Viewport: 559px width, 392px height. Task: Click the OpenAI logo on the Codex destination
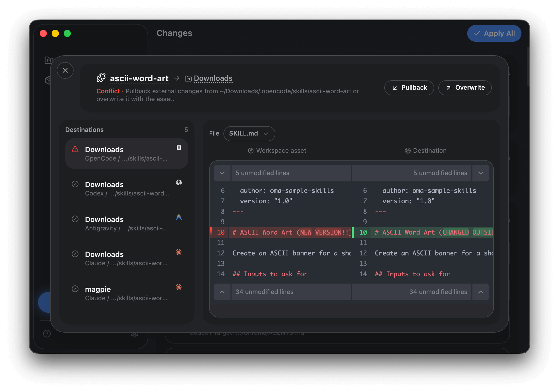click(179, 183)
